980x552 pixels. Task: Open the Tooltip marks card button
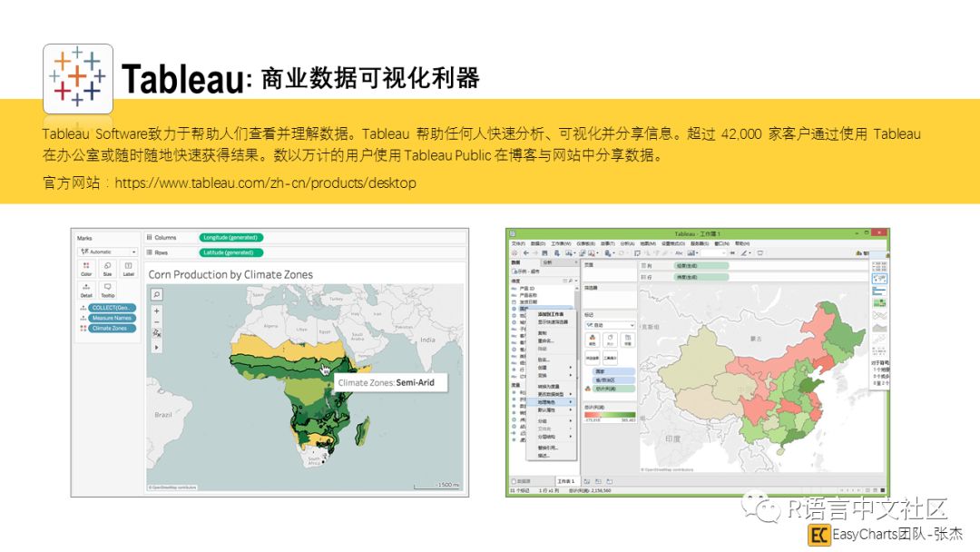point(107,290)
